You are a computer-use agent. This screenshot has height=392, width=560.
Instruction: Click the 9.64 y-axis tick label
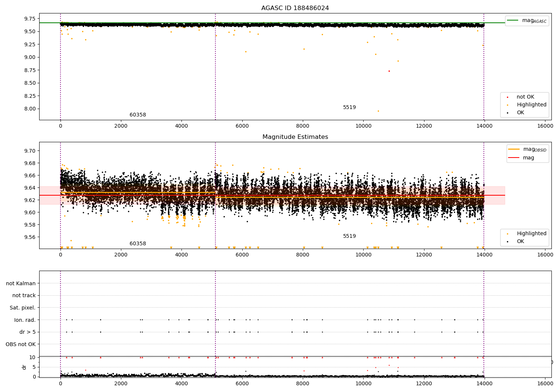pyautogui.click(x=29, y=188)
